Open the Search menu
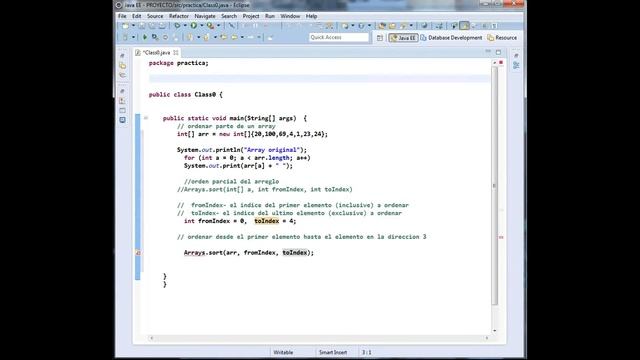Screen dimensions: 640x360 [229, 16]
